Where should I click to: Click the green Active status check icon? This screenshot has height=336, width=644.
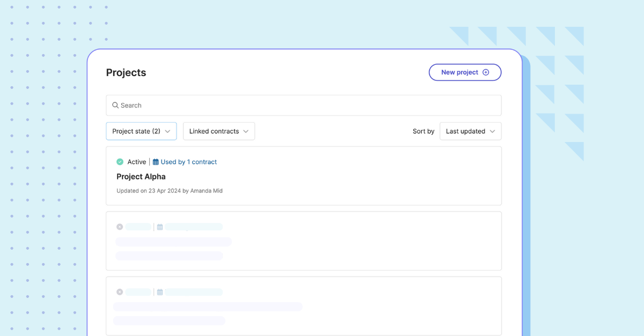[x=120, y=162]
